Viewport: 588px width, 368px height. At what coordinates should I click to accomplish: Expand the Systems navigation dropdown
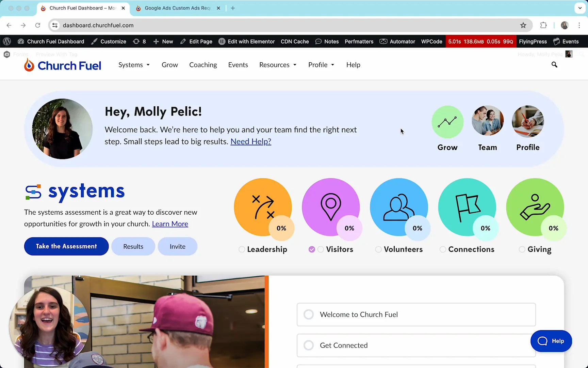134,65
